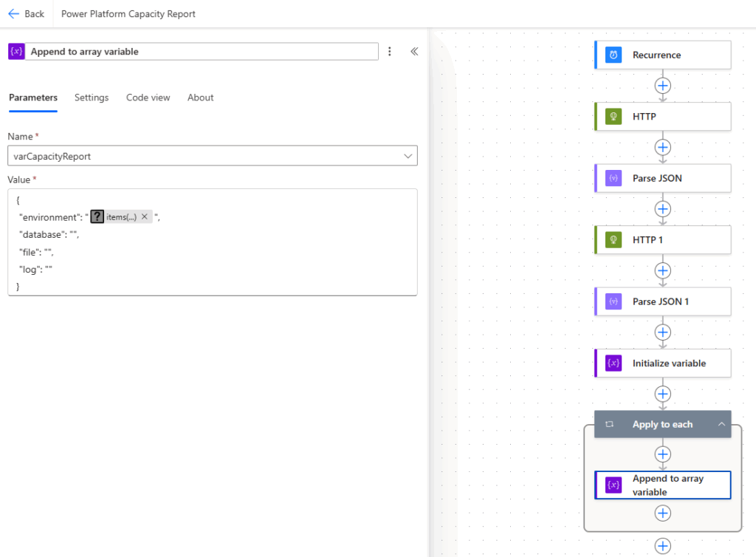Image resolution: width=756 pixels, height=557 pixels.
Task: Click the Recurrence trigger clock icon
Action: (x=613, y=55)
